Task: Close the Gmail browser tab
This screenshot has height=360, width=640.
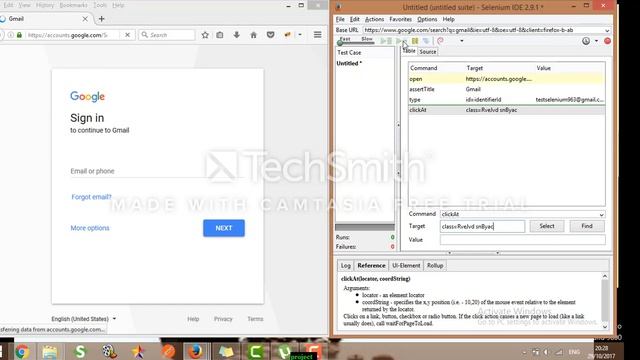Action: pyautogui.click(x=85, y=19)
